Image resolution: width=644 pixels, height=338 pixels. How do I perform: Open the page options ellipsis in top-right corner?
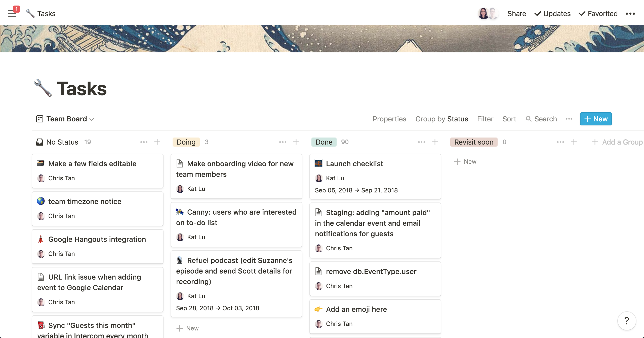pos(630,14)
